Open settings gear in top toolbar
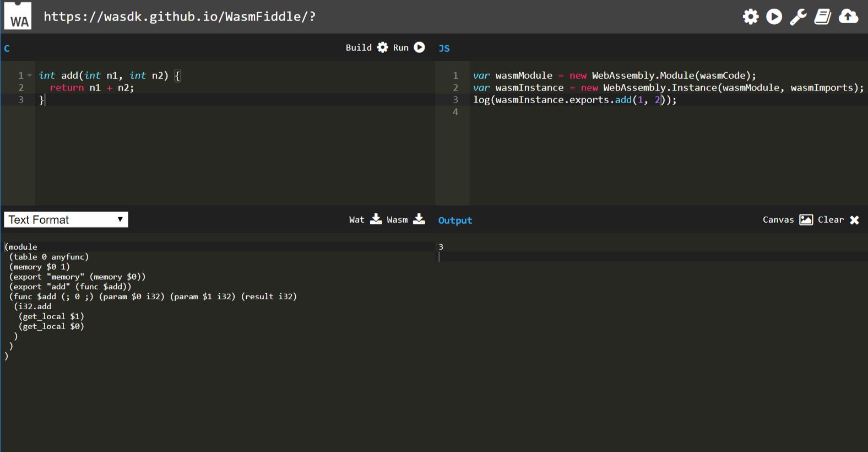 pyautogui.click(x=750, y=17)
